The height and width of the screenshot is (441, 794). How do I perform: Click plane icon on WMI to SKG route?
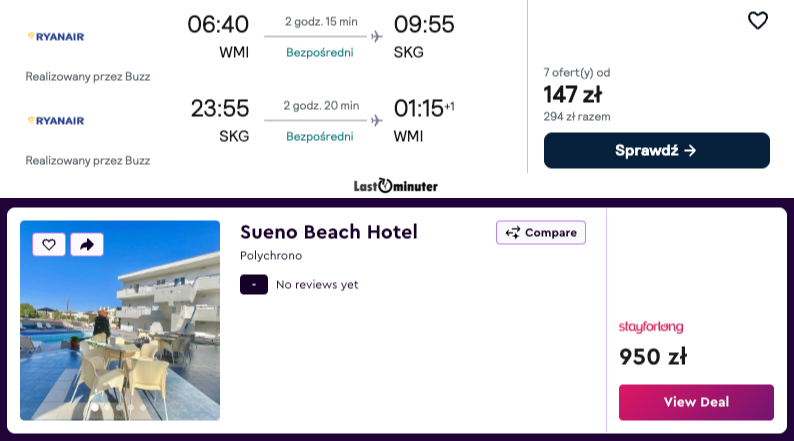(376, 37)
